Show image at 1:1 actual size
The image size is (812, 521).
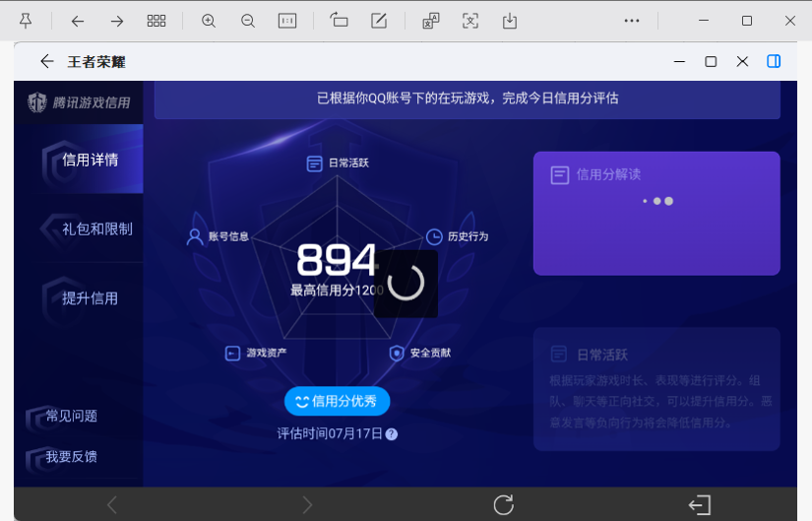287,21
